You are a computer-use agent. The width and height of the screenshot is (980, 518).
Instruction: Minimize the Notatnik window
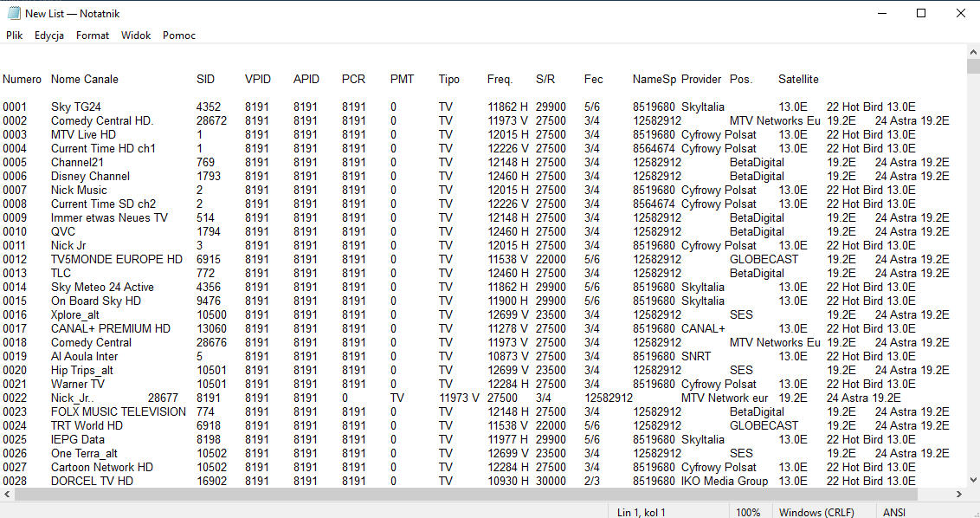point(882,13)
